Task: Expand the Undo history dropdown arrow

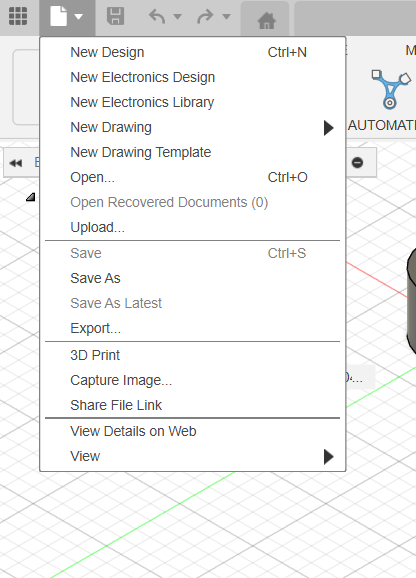Action: click(x=178, y=17)
